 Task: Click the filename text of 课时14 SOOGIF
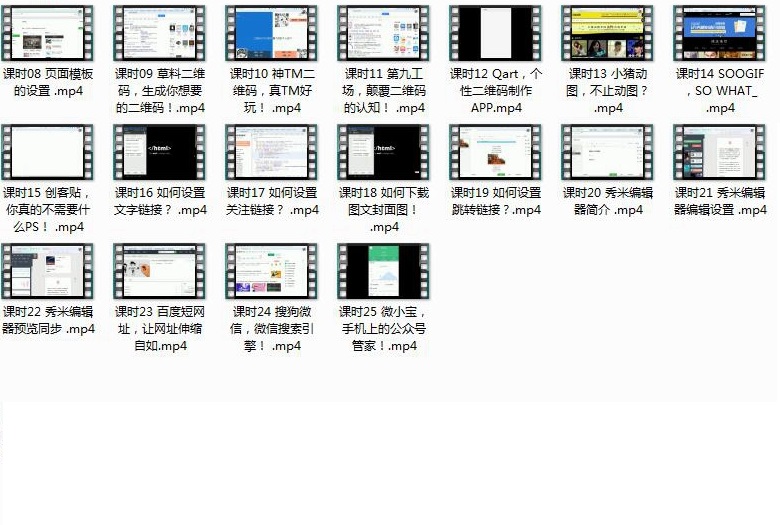pyautogui.click(x=719, y=91)
